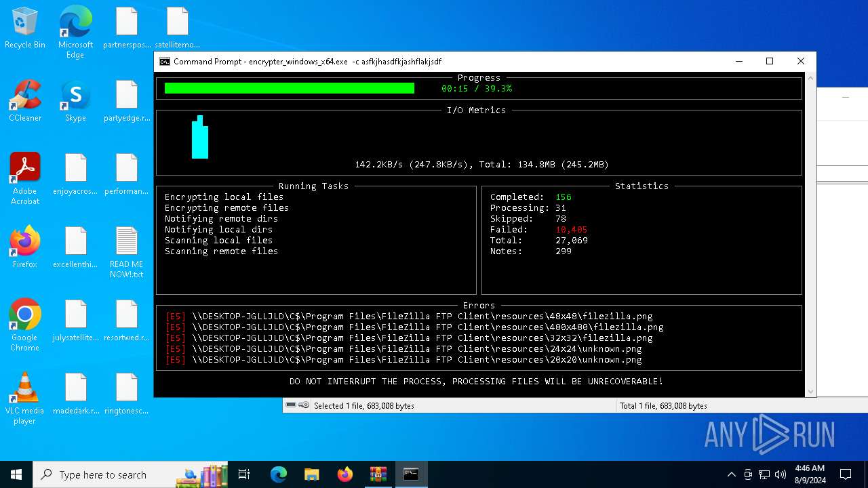Open the READ ME NOW!.txt file

127,252
